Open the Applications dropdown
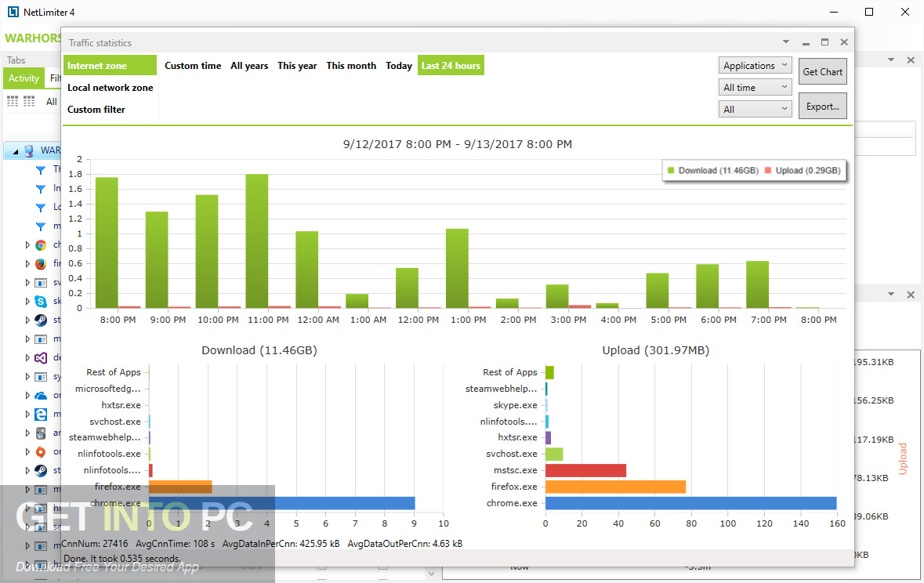This screenshot has height=583, width=924. pyautogui.click(x=755, y=66)
